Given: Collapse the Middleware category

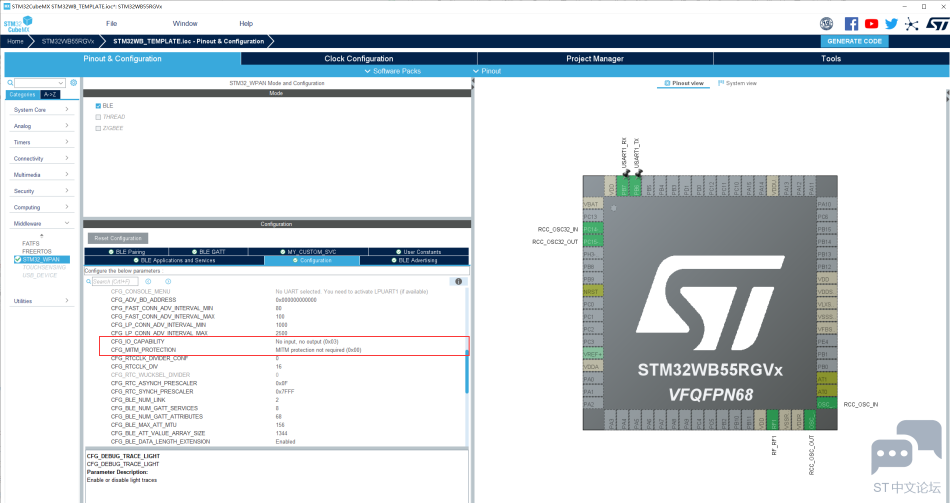Looking at the screenshot, I should 41,224.
